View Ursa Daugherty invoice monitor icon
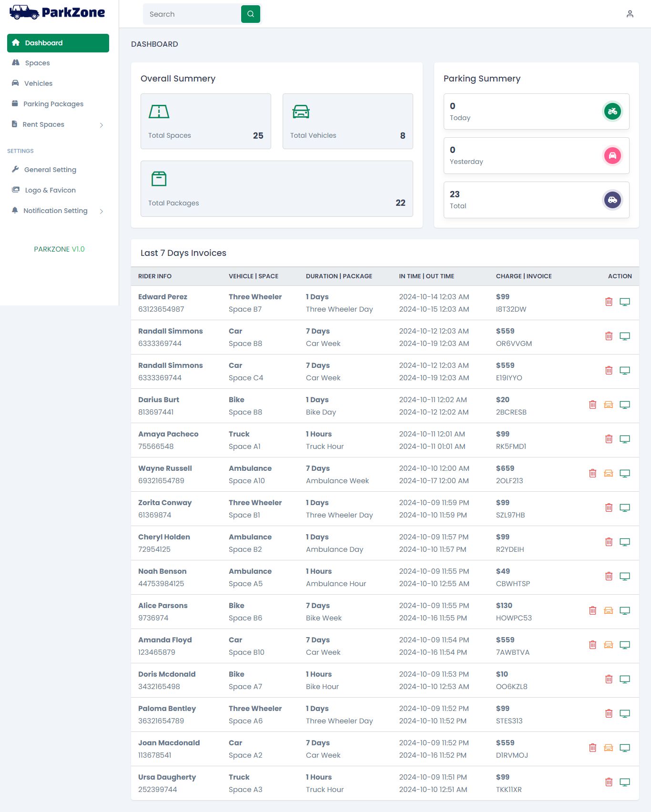This screenshot has width=651, height=812. click(x=625, y=782)
